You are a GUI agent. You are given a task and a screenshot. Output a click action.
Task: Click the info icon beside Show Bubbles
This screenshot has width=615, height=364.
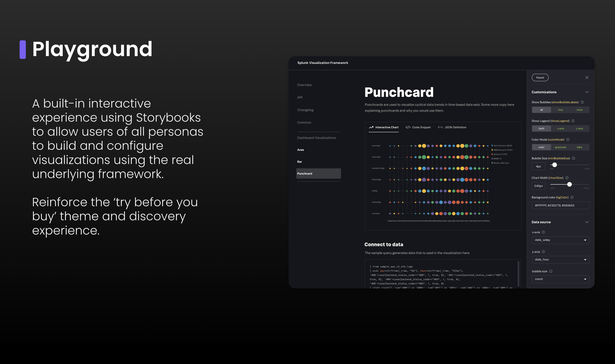coord(582,102)
